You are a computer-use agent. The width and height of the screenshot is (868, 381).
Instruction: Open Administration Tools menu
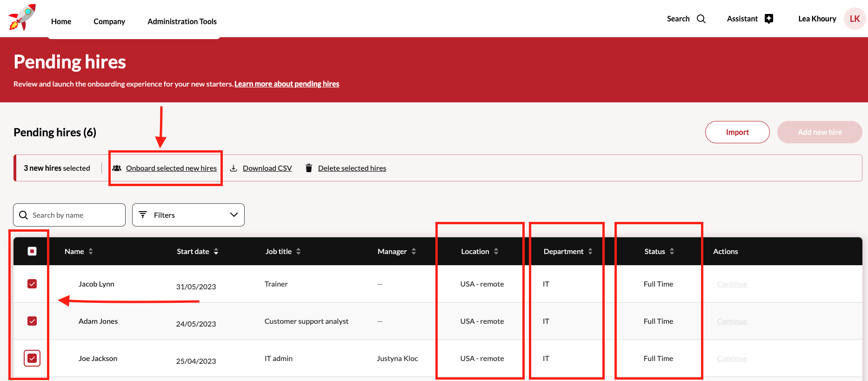[182, 21]
